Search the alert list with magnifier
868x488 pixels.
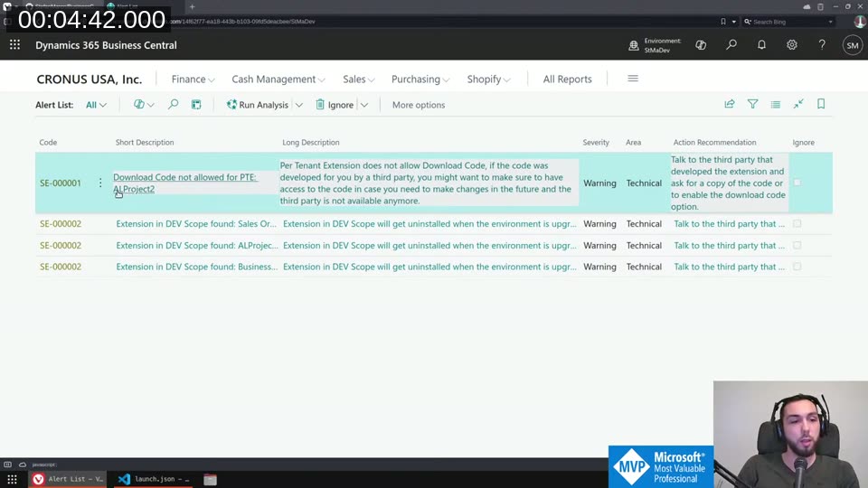click(174, 105)
